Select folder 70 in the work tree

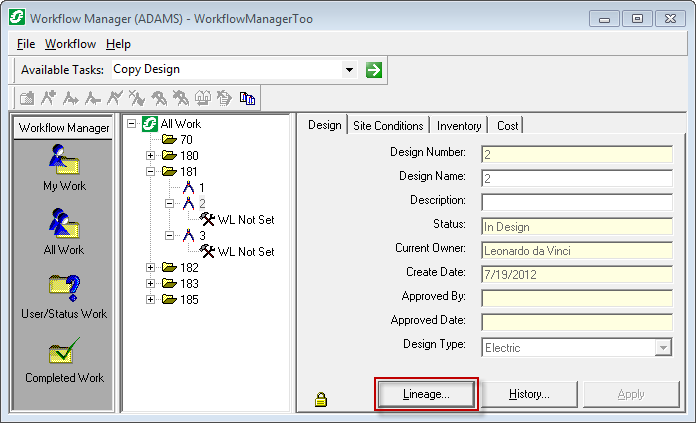click(x=186, y=140)
